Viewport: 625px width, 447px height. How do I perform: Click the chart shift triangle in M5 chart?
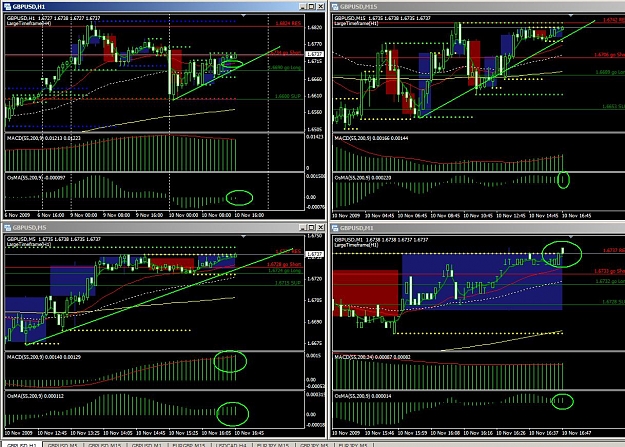point(243,236)
